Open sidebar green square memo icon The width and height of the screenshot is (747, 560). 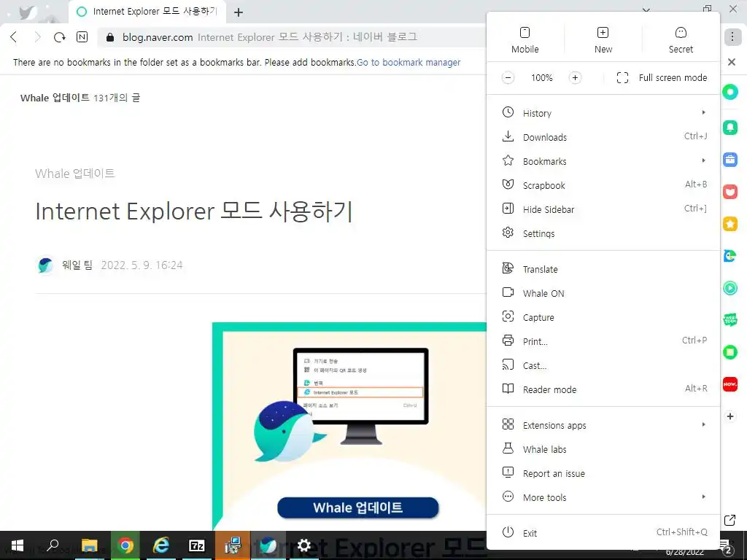point(729,352)
